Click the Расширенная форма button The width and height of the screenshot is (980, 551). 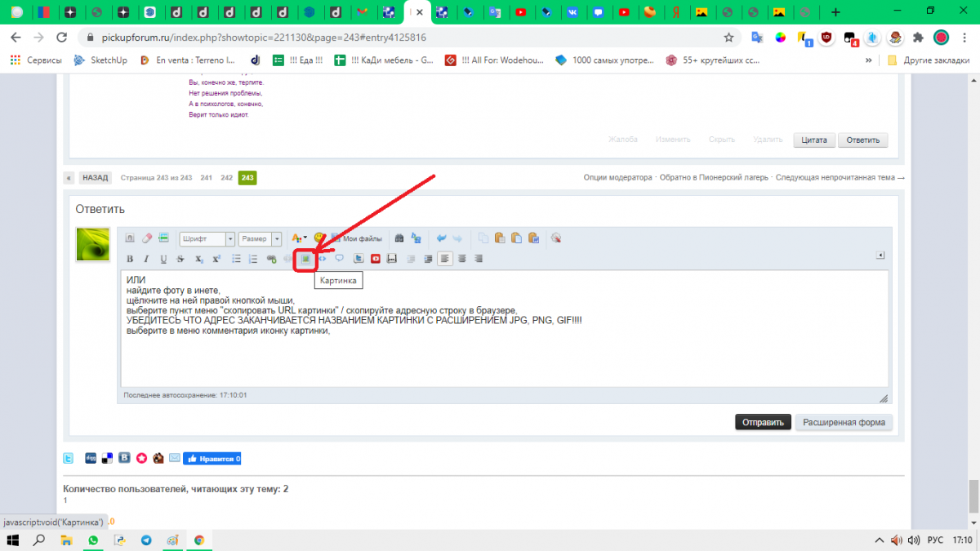coord(844,422)
